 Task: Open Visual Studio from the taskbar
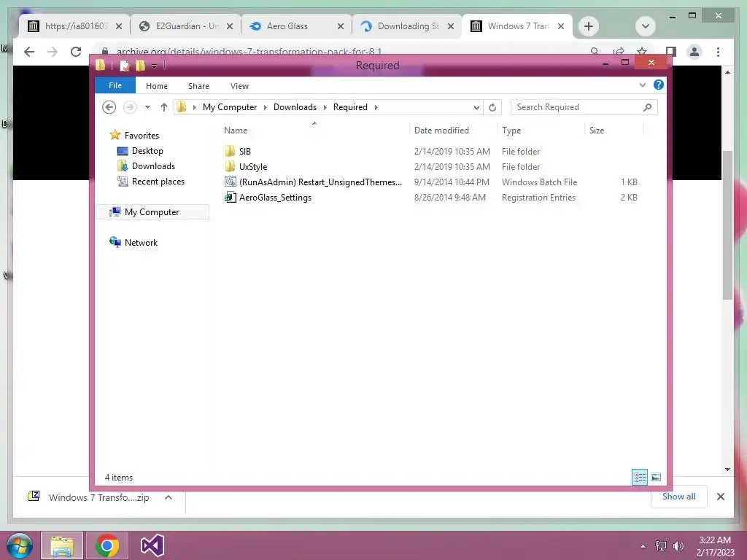click(x=152, y=545)
